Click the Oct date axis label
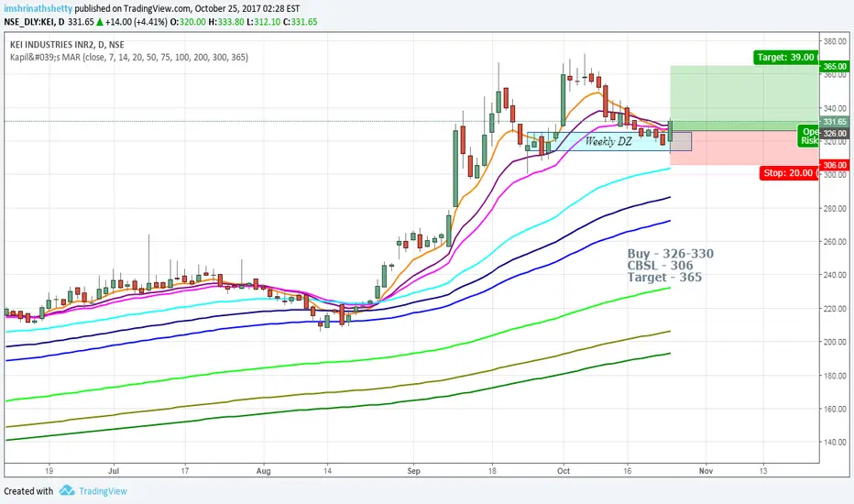854x504 pixels. point(564,471)
